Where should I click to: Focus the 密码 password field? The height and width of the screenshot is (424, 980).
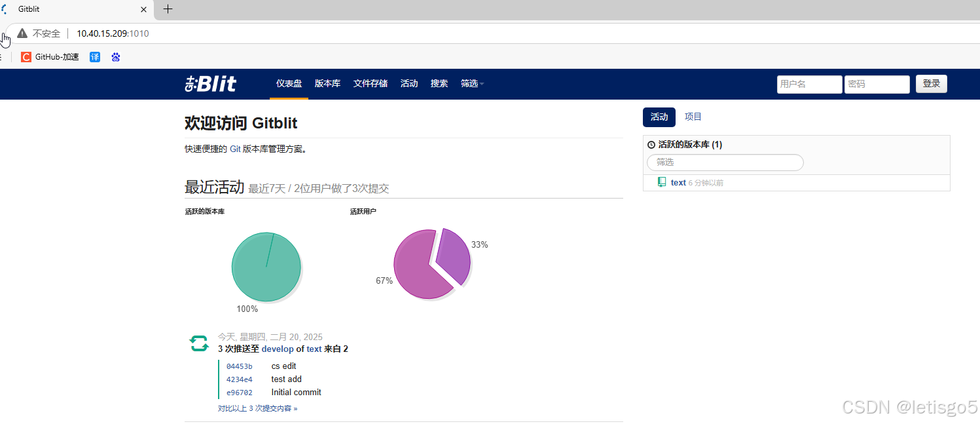[877, 84]
